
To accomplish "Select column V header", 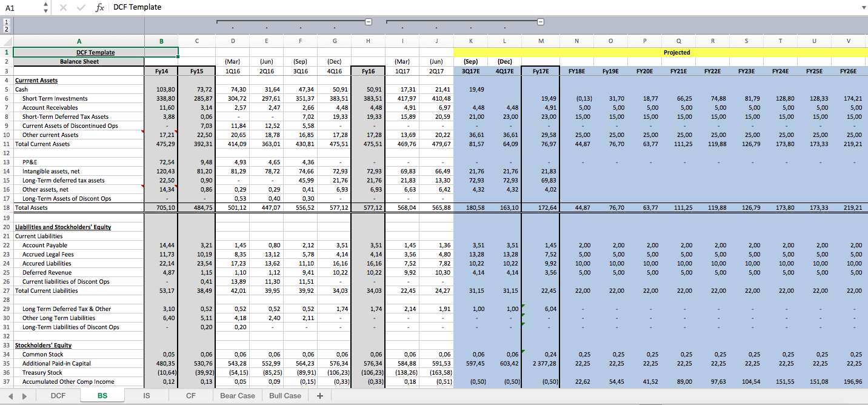I will pyautogui.click(x=848, y=41).
